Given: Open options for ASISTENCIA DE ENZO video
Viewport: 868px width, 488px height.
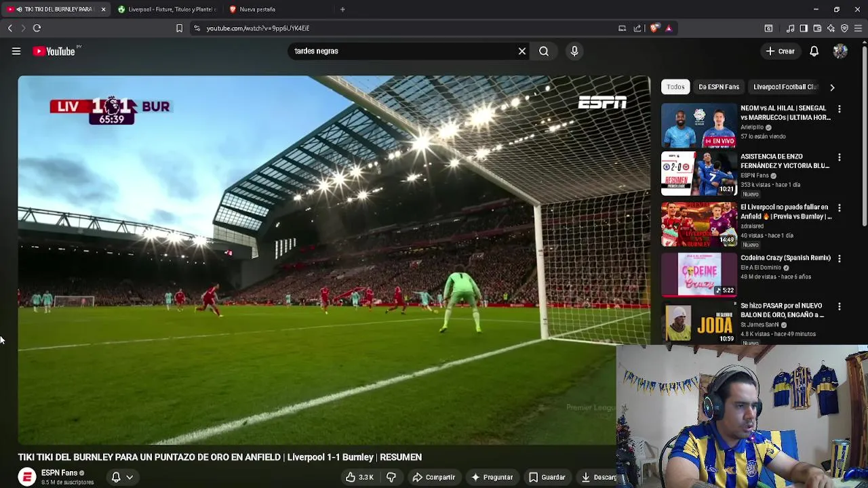Looking at the screenshot, I should 840,157.
